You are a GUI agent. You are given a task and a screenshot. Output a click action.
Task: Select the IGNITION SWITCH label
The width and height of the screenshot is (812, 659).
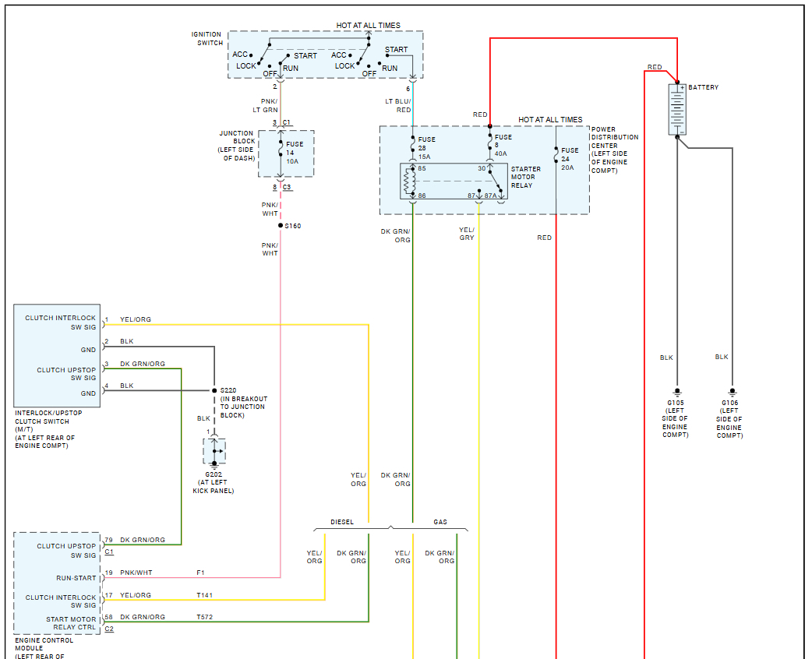click(207, 39)
